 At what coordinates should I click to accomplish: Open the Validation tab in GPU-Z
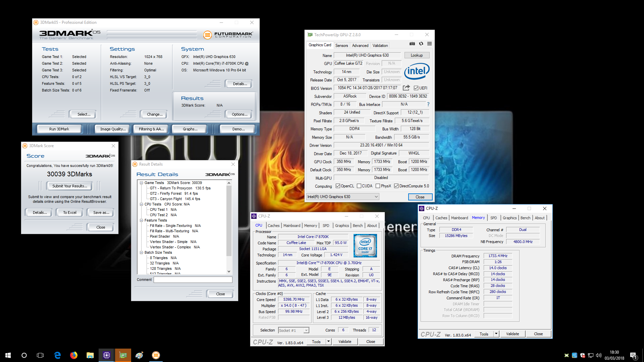pos(380,46)
